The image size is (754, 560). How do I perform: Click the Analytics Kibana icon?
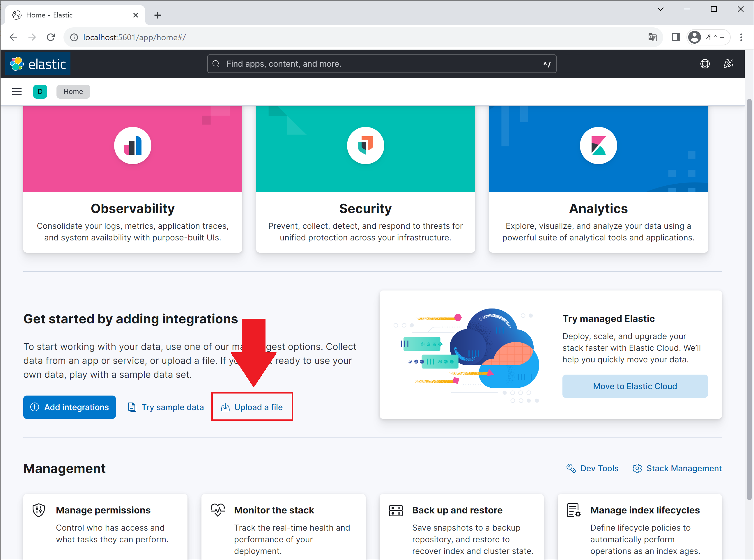(x=598, y=146)
